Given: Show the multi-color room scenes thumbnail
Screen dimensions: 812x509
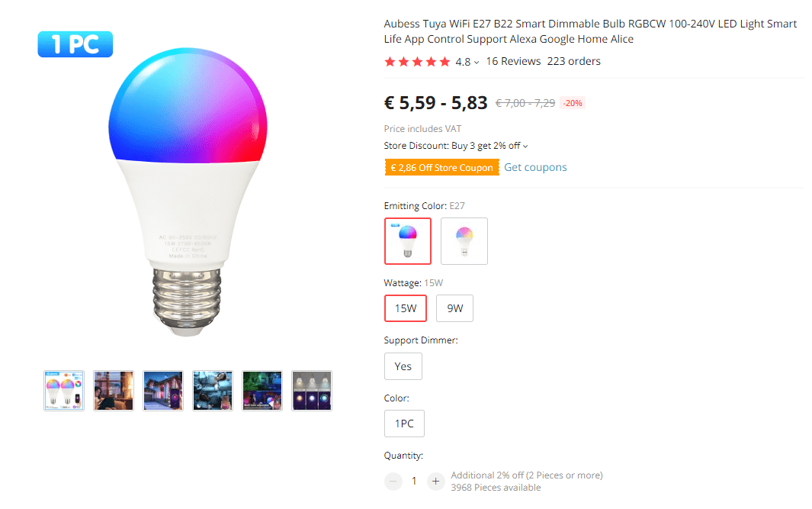Looking at the screenshot, I should [x=262, y=391].
